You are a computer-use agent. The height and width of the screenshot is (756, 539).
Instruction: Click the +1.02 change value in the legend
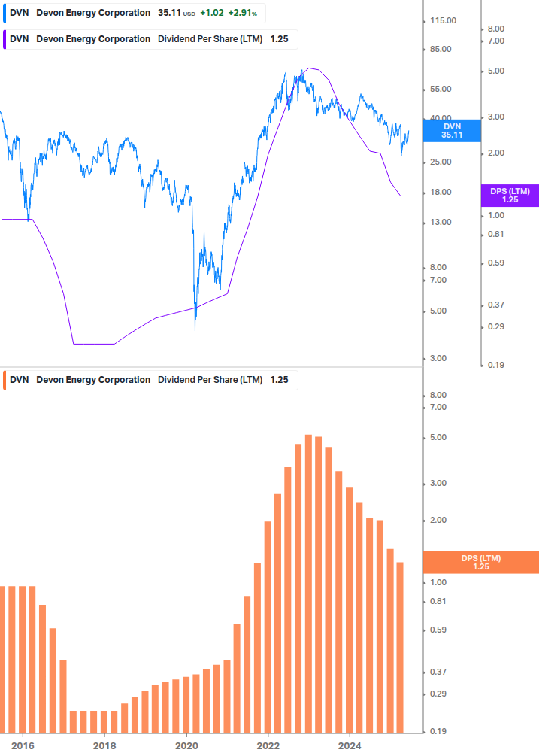point(212,13)
